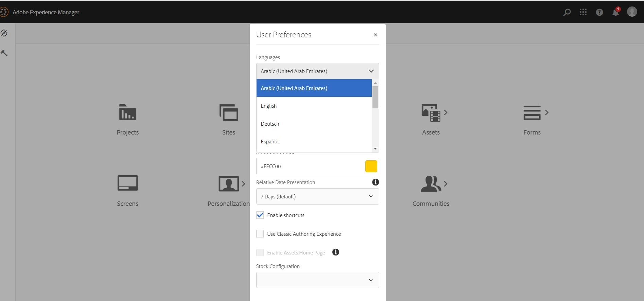644x301 pixels.
Task: Click info icon beside Enable Assets Home Page
Action: 336,252
